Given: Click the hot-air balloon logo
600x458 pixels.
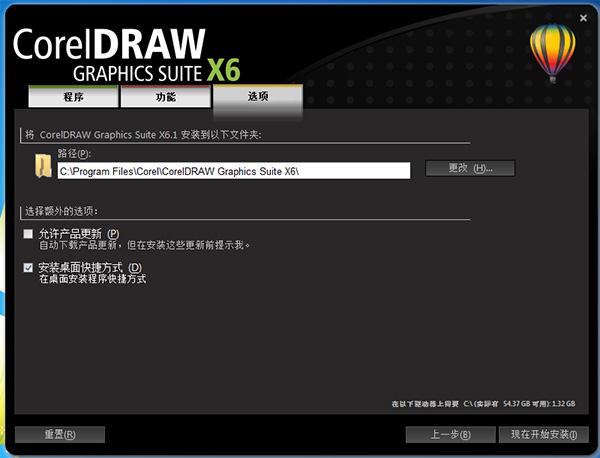Looking at the screenshot, I should coord(553,53).
